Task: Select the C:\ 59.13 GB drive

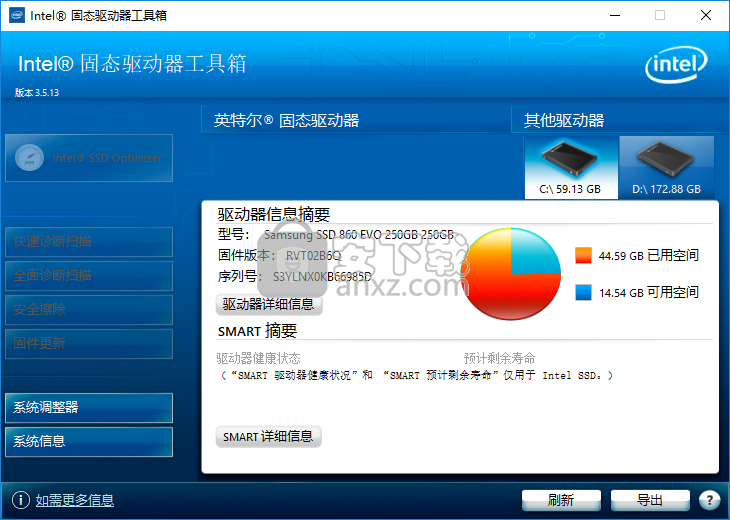Action: pyautogui.click(x=571, y=168)
